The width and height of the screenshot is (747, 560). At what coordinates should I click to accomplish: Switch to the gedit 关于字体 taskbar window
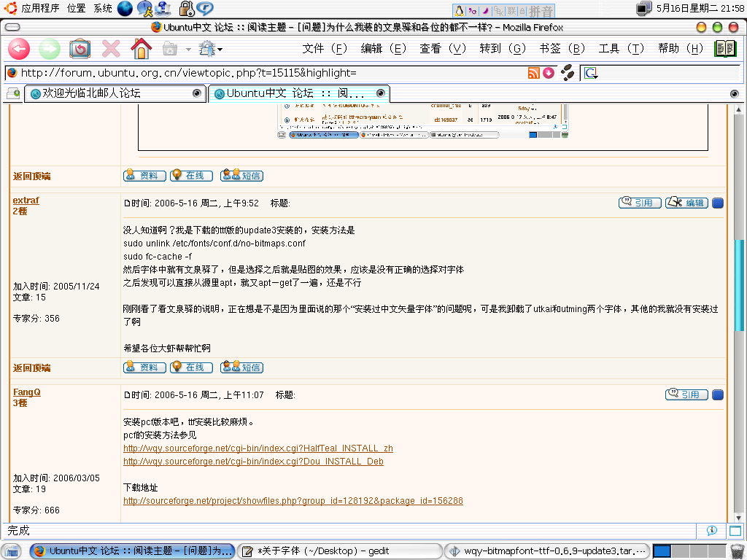pos(338,551)
